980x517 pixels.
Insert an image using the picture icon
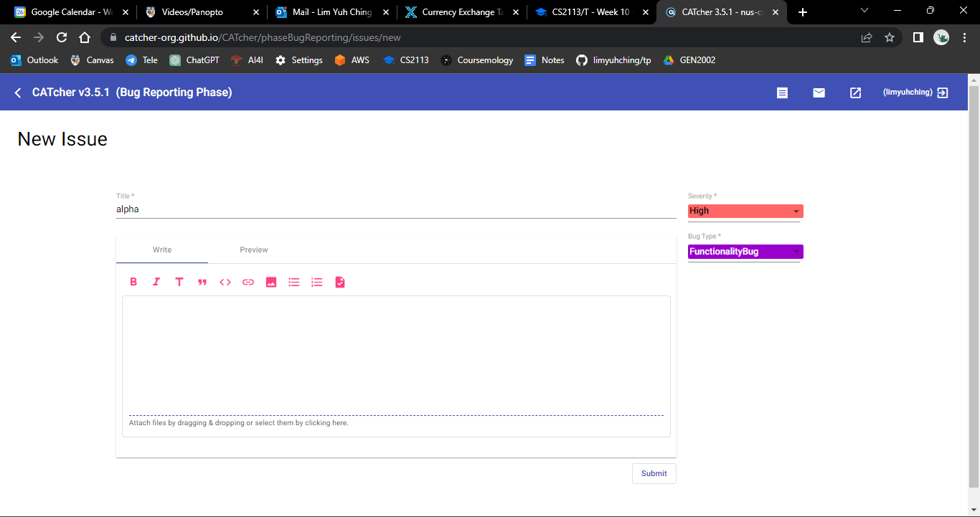coord(271,282)
